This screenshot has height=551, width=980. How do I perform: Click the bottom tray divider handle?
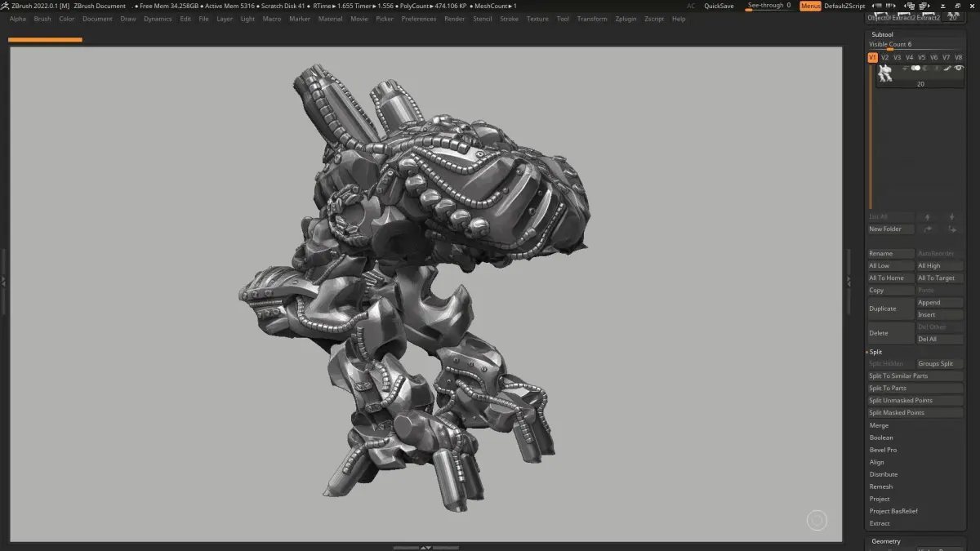point(425,548)
